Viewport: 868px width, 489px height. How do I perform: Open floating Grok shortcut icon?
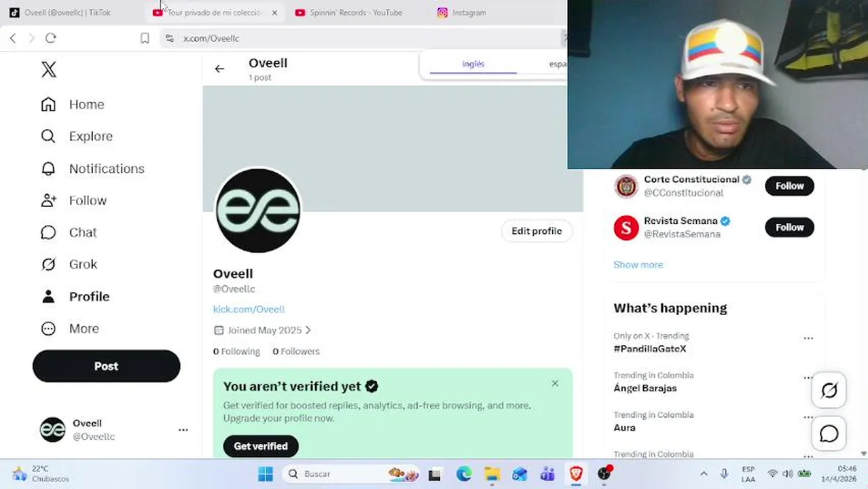(829, 391)
